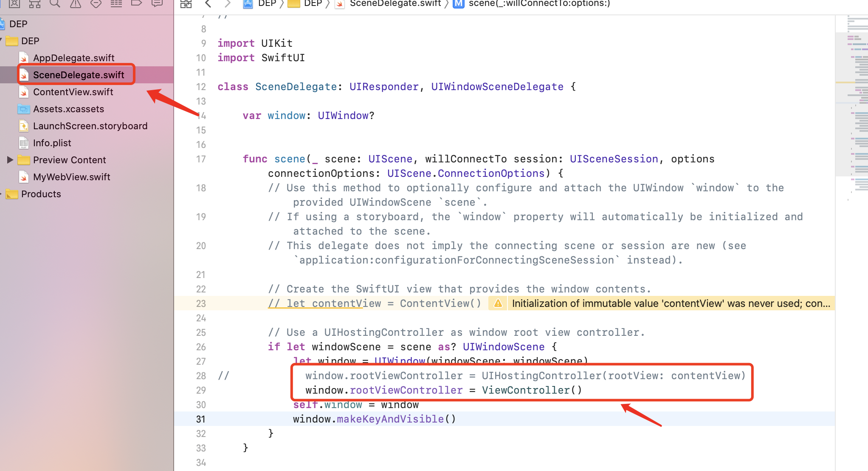
Task: Open the Report navigator speech bubble icon
Action: coord(157,3)
